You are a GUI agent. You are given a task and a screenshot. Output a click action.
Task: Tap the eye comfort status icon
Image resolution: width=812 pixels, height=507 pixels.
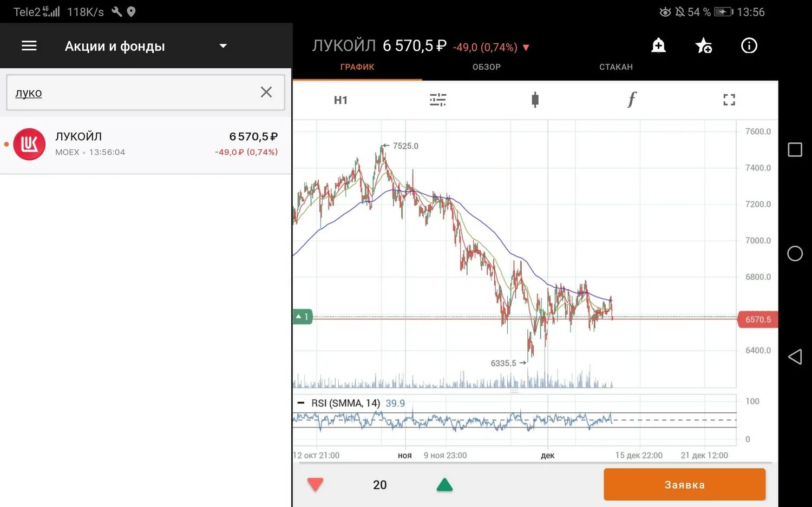[665, 12]
